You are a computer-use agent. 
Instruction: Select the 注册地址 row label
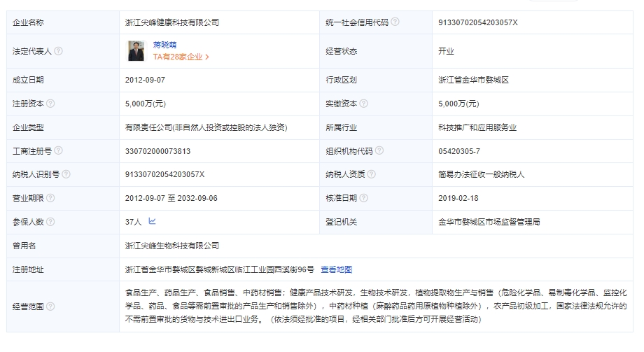coord(28,269)
